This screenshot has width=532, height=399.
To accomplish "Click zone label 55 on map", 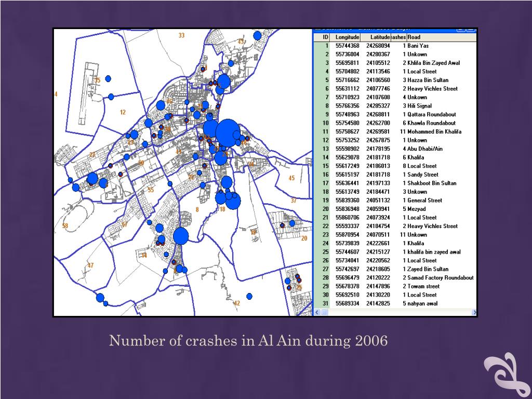I will (x=151, y=190).
